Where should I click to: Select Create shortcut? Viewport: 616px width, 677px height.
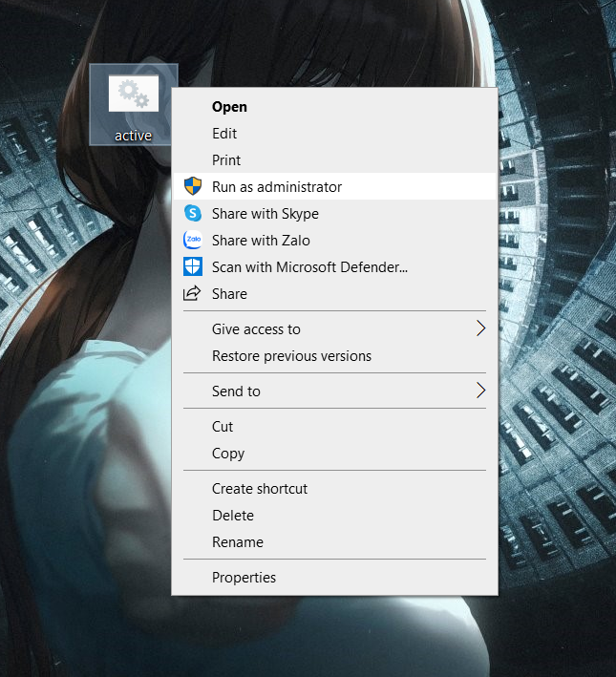[x=335, y=489]
